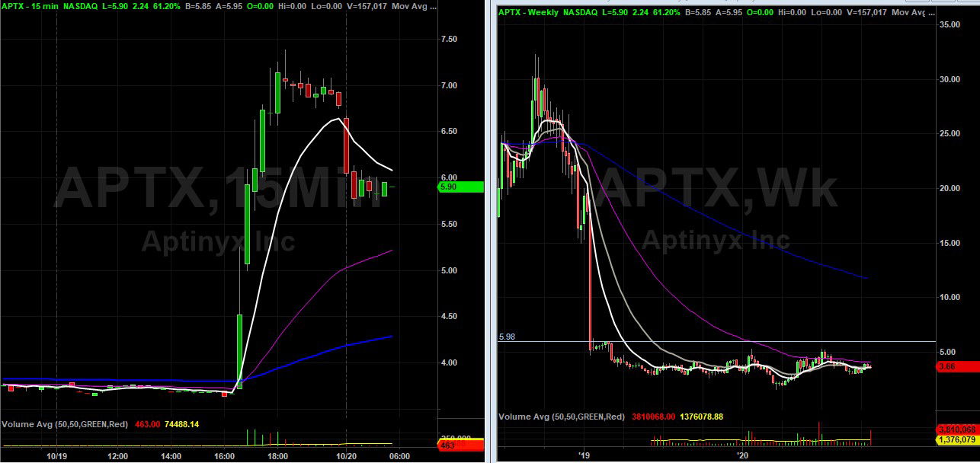
Task: Select the blue moving average line on weekly chart
Action: coord(732,216)
